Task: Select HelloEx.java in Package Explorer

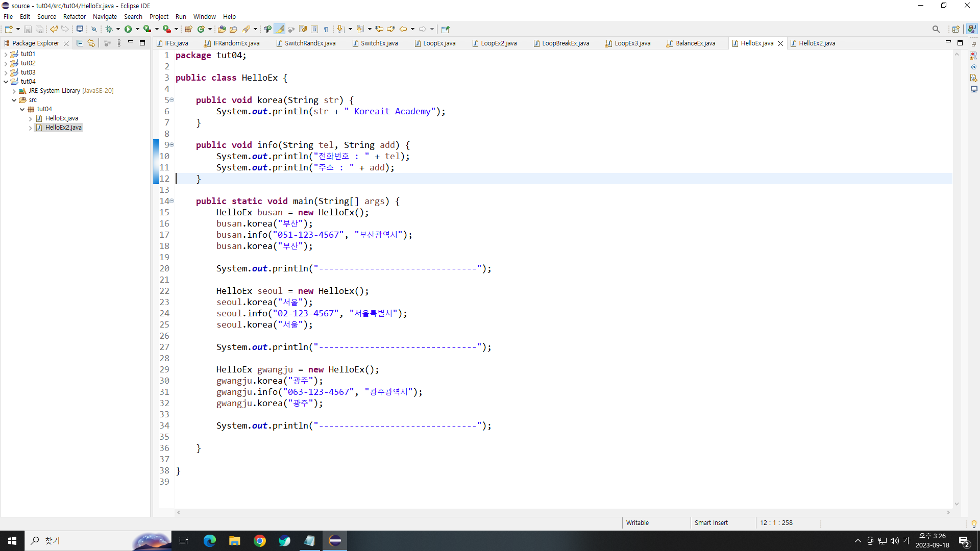Action: [x=61, y=118]
